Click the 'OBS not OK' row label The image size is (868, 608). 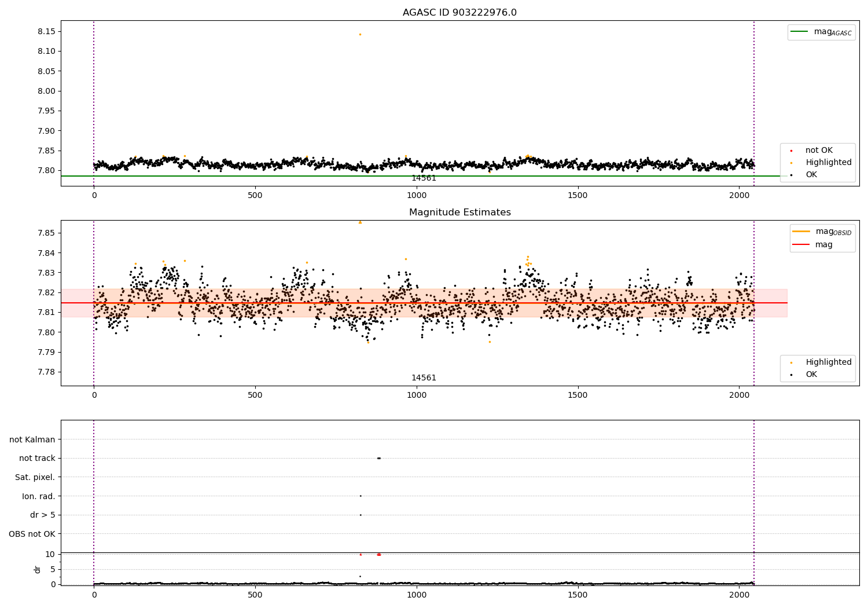pyautogui.click(x=32, y=534)
